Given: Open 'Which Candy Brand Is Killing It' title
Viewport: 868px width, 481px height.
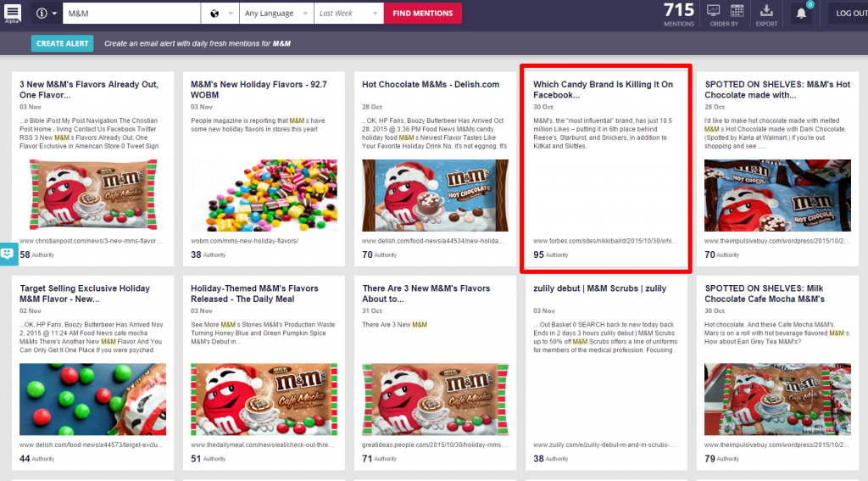Looking at the screenshot, I should point(603,89).
